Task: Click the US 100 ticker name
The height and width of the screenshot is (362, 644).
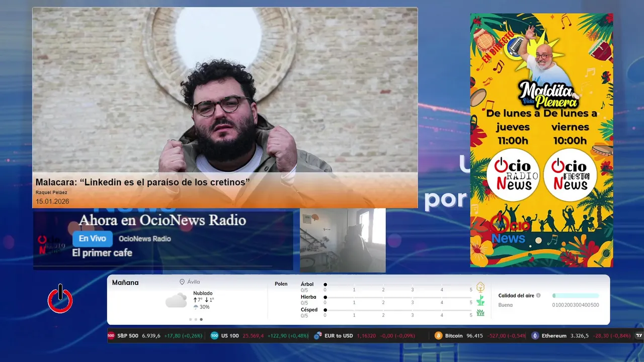Action: (x=230, y=336)
